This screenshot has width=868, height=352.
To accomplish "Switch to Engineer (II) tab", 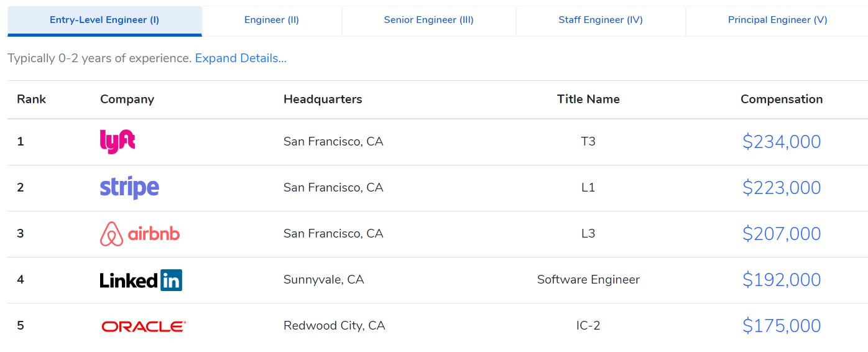I will (x=272, y=20).
